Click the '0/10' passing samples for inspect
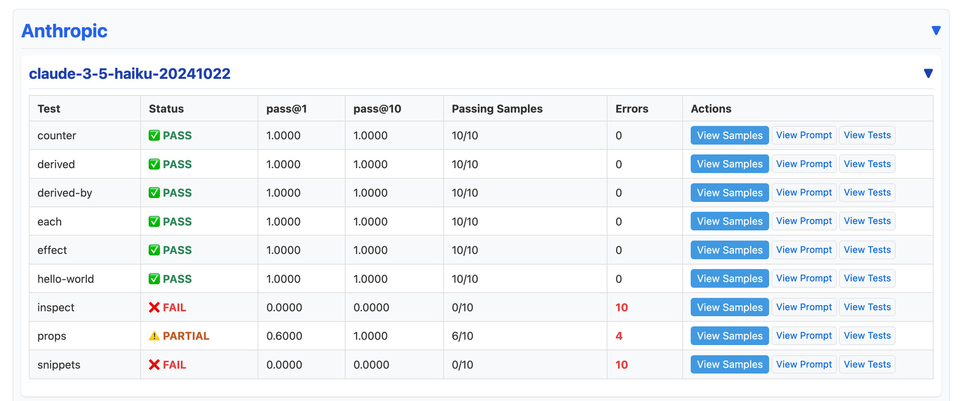This screenshot has width=980, height=401. (463, 307)
